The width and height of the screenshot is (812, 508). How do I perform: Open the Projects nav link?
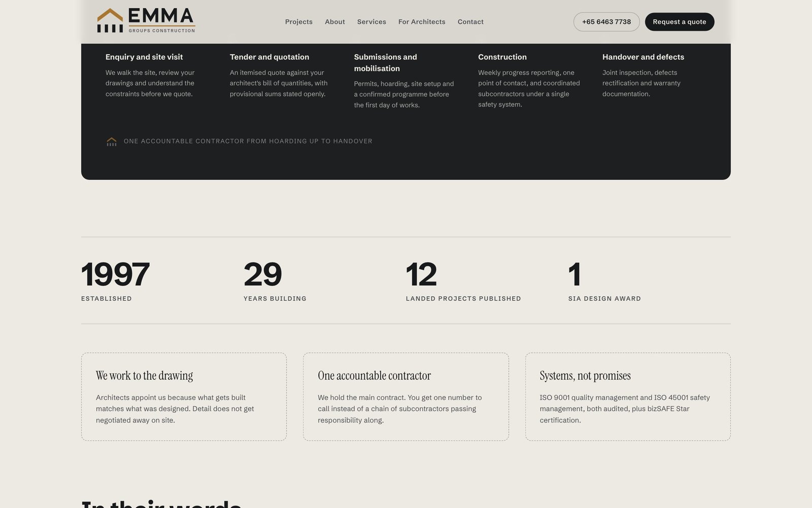[298, 22]
